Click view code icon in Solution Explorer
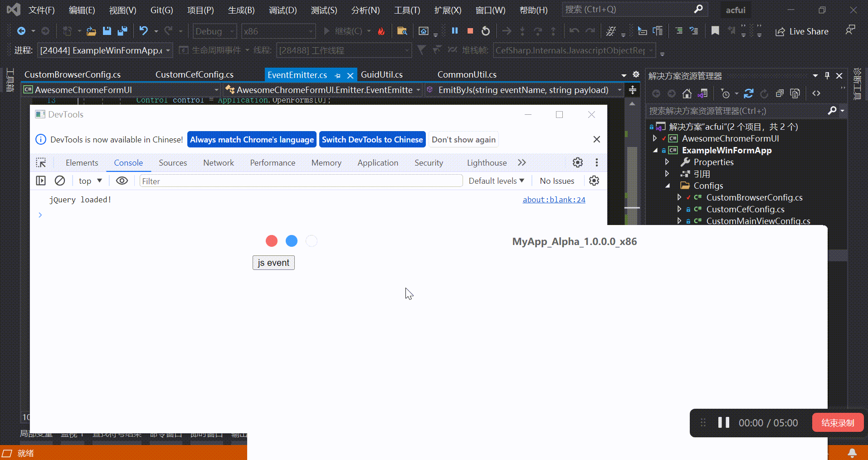 tap(816, 93)
